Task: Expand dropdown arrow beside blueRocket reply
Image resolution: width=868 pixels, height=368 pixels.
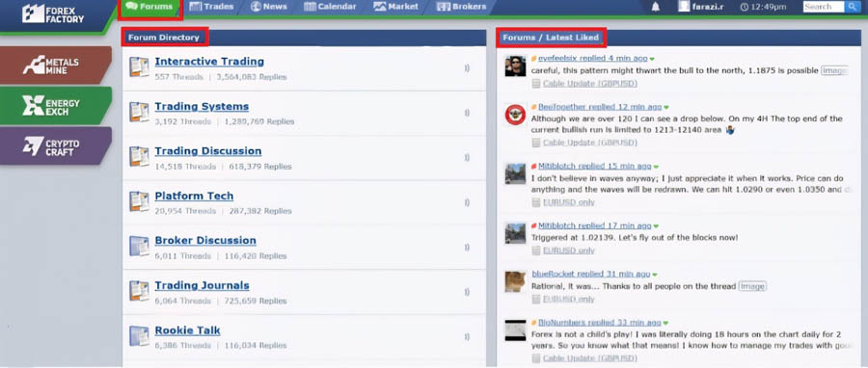Action: (x=655, y=274)
